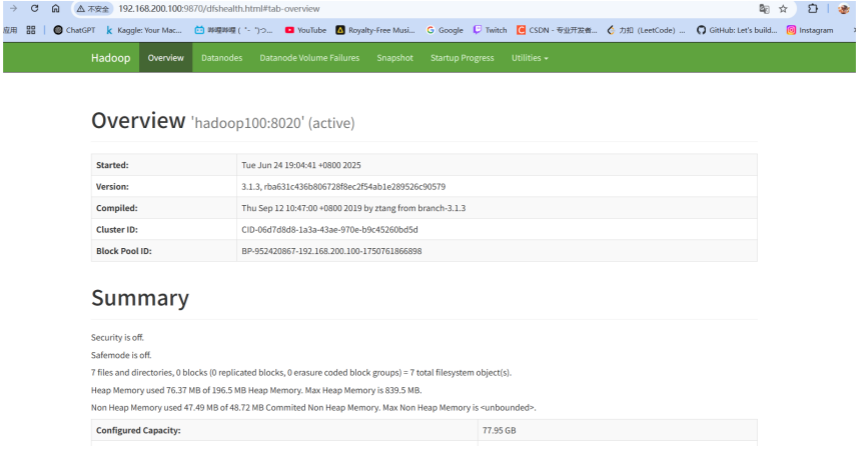The image size is (856, 474).
Task: Switch to the Datanodes tab
Action: [x=221, y=58]
